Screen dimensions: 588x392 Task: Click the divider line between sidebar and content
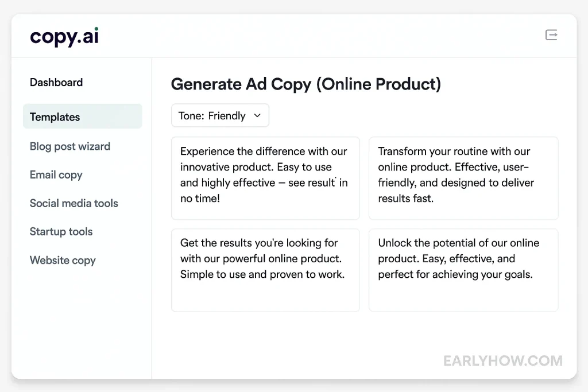152,218
